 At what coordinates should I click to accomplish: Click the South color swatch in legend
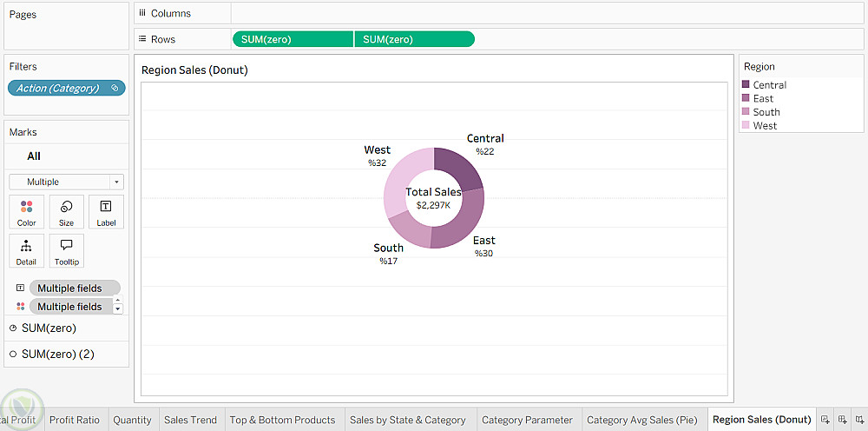pos(746,112)
